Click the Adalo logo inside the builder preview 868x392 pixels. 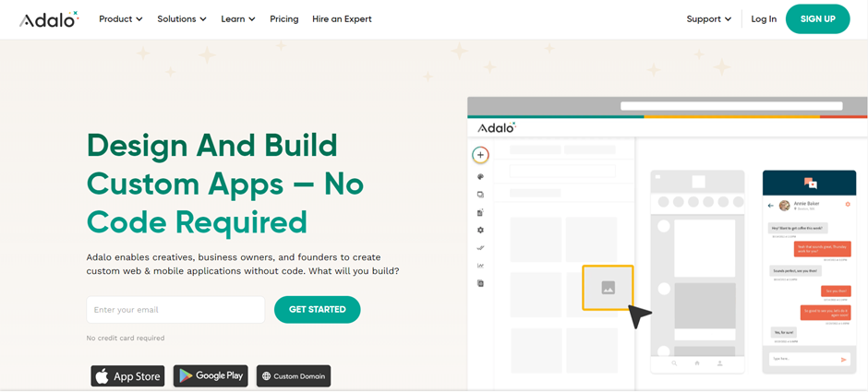point(497,127)
